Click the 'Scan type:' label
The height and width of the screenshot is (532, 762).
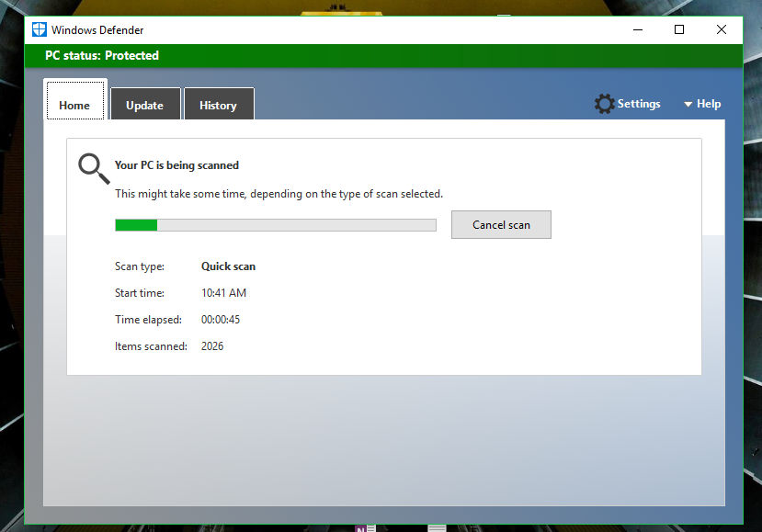point(140,266)
